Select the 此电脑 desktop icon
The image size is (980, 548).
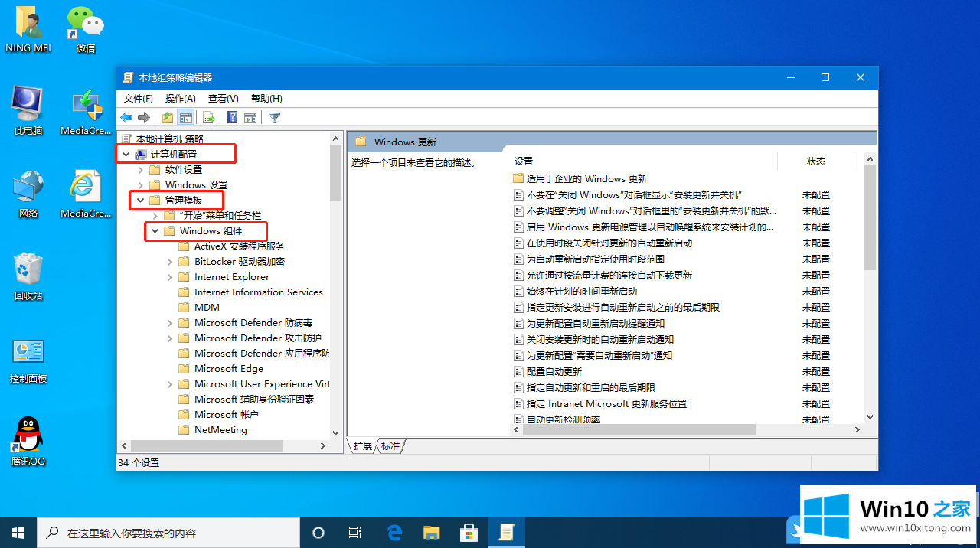click(x=28, y=112)
